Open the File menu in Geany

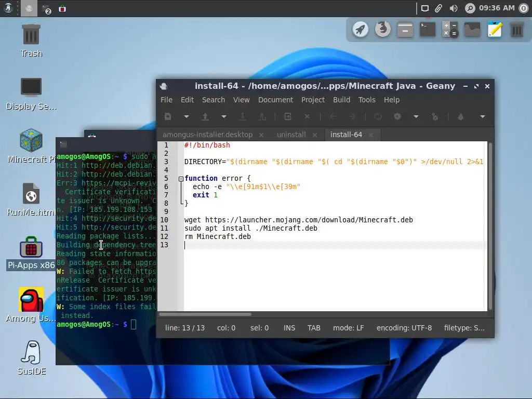pyautogui.click(x=166, y=100)
